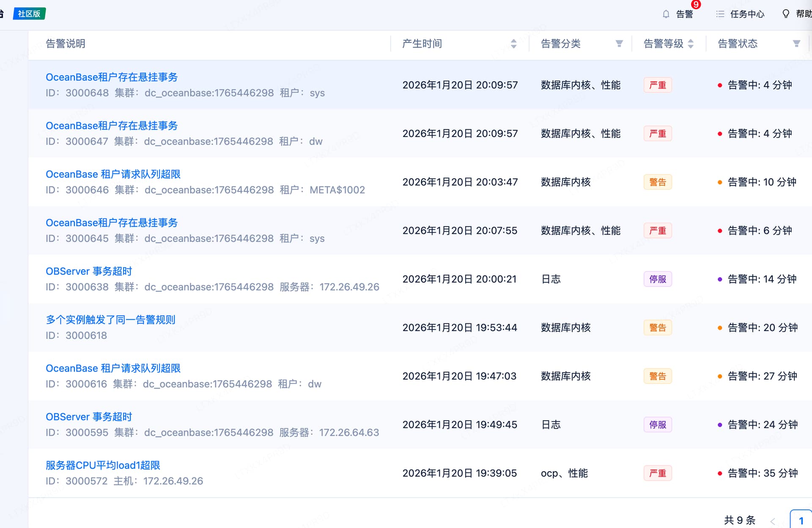Open request queue alarm for META$1002
This screenshot has height=528, width=812.
pyautogui.click(x=113, y=174)
